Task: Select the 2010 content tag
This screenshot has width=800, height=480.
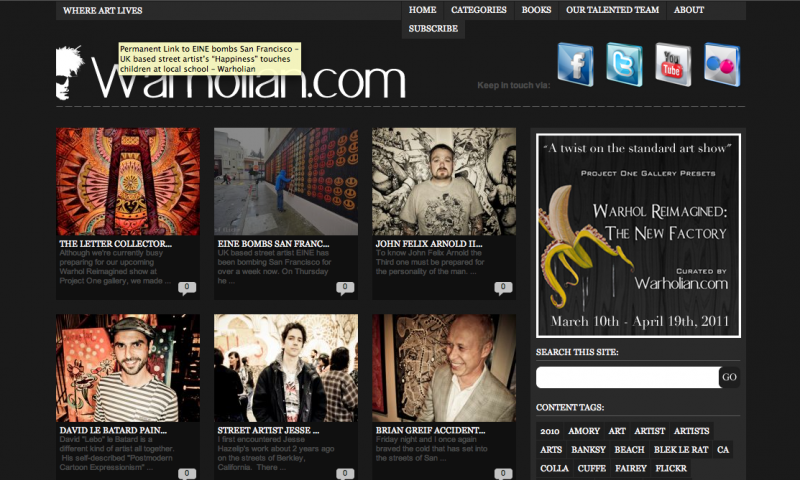Action: pos(550,431)
